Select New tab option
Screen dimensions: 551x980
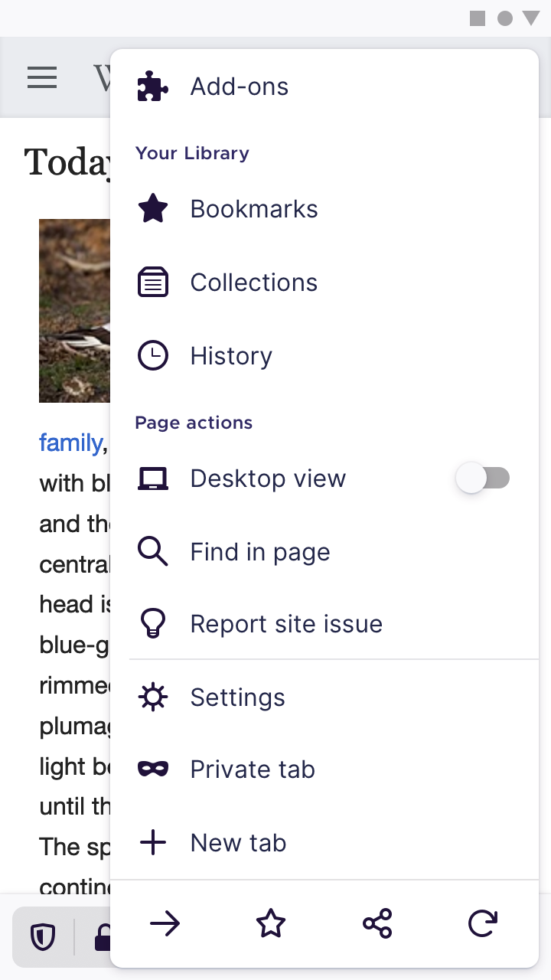tap(324, 843)
